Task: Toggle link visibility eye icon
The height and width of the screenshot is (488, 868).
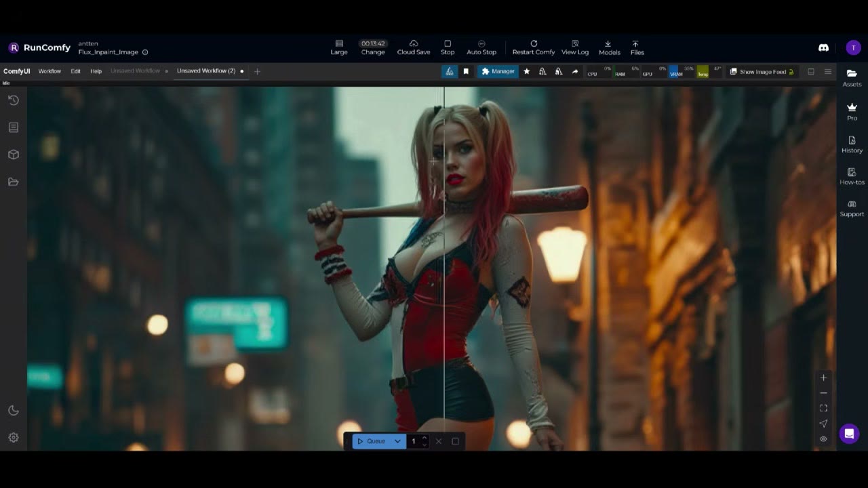Action: 823,439
